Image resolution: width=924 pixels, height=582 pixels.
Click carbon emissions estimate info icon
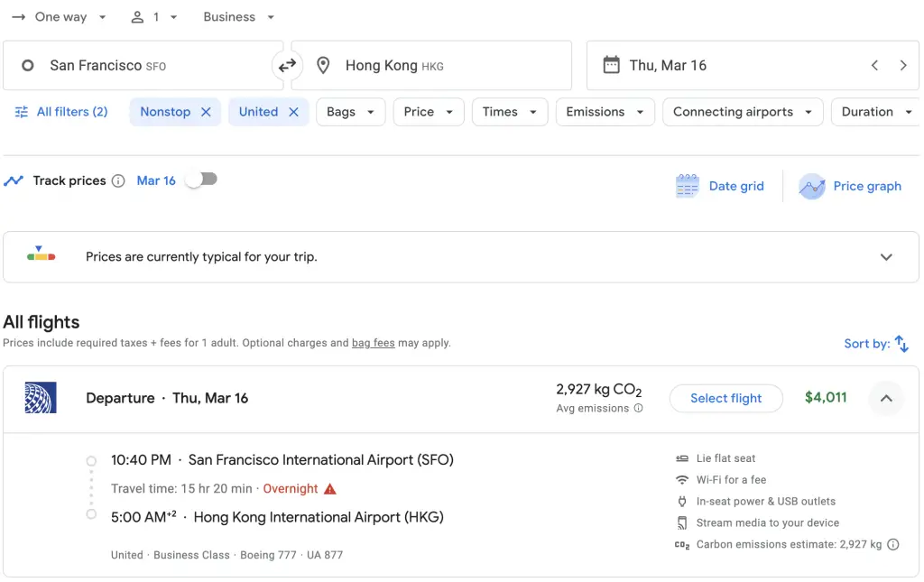point(893,544)
